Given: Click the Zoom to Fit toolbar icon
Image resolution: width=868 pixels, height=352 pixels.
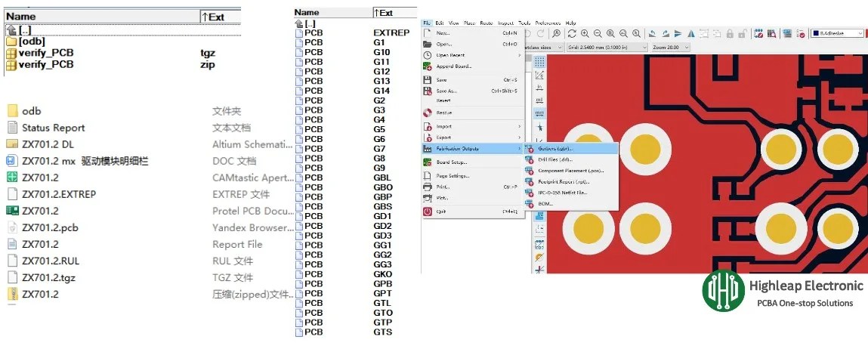Looking at the screenshot, I should [x=610, y=34].
